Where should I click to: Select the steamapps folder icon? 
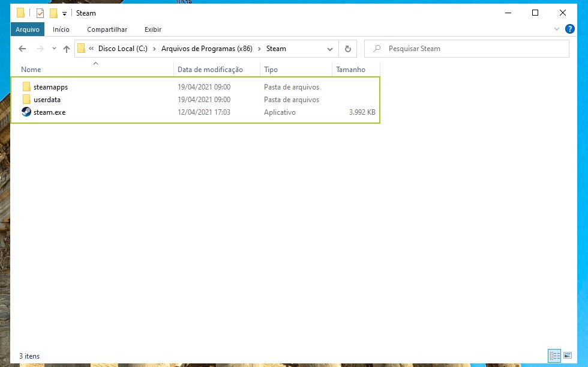pyautogui.click(x=26, y=87)
